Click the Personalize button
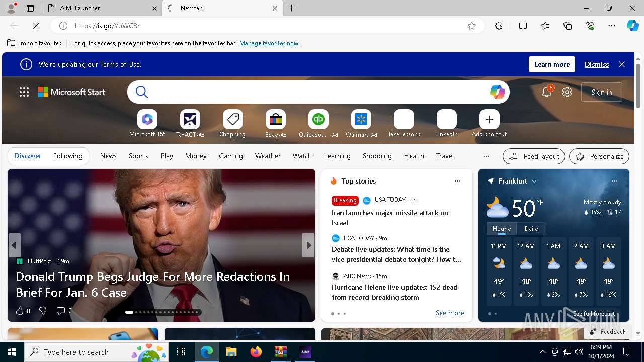The width and height of the screenshot is (644, 362). coord(599,156)
